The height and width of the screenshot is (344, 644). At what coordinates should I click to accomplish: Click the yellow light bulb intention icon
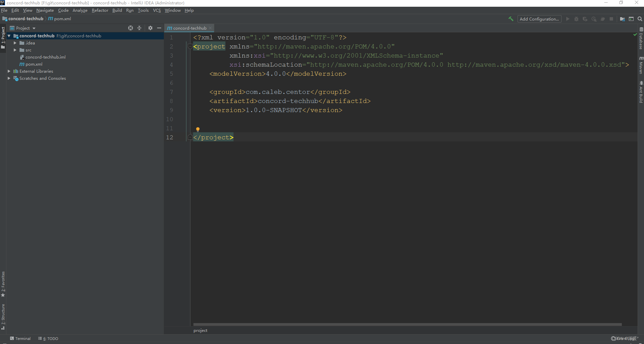198,129
